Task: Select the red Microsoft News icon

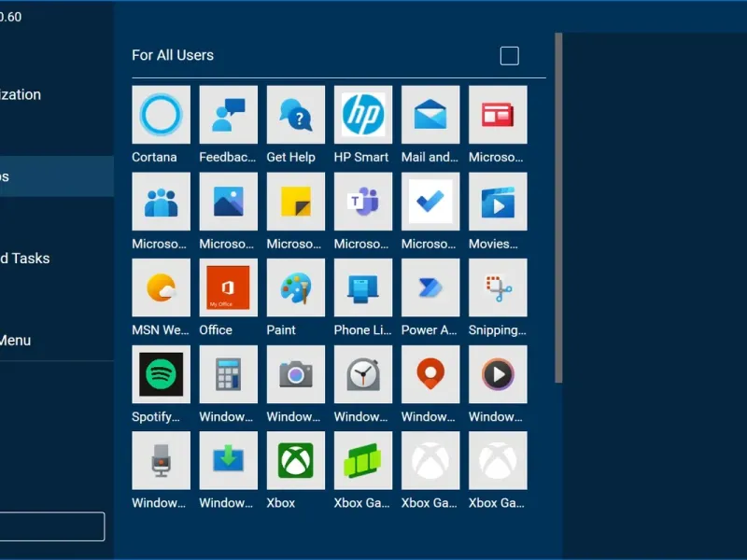Action: [x=498, y=115]
